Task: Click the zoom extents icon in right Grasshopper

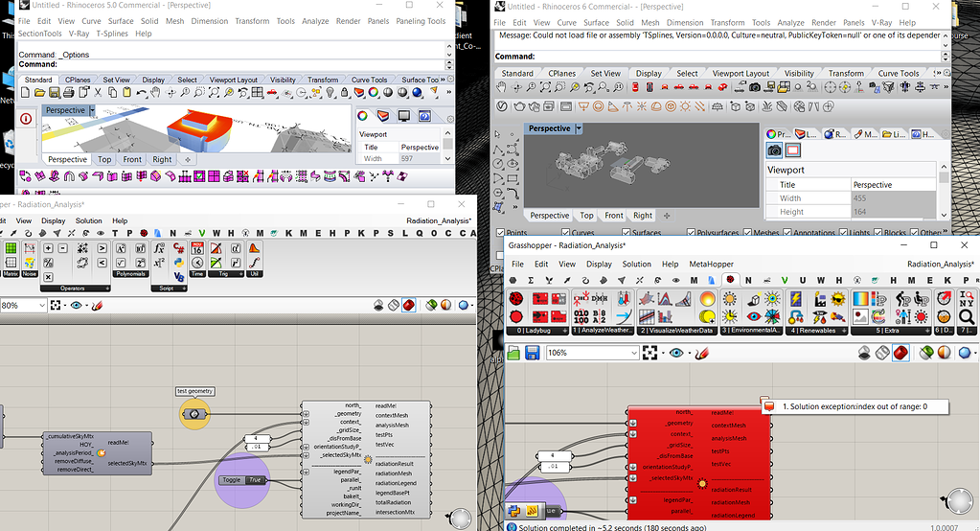Action: coord(650,354)
